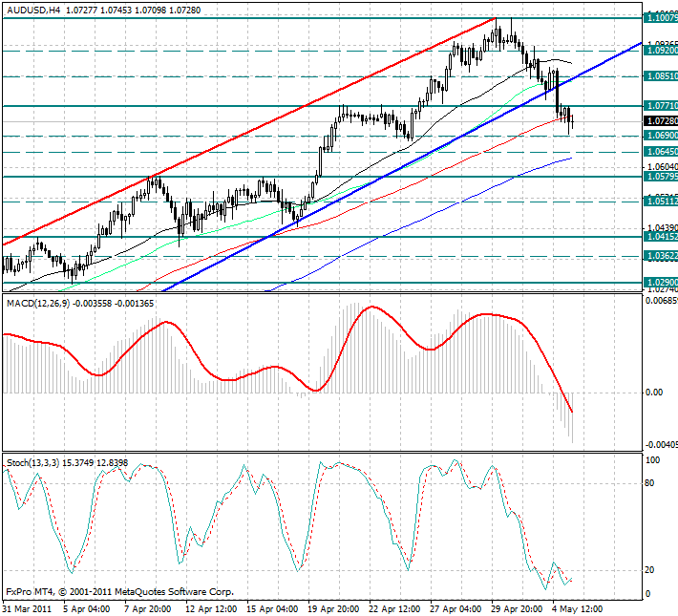This screenshot has height=616, width=678.
Task: Select the 1.0362 price level label
Action: tap(661, 256)
